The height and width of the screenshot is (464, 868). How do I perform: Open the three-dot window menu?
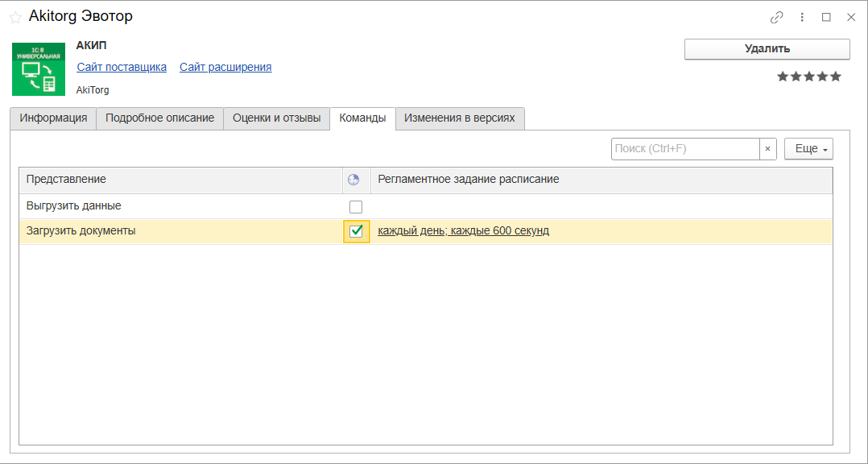pyautogui.click(x=802, y=17)
